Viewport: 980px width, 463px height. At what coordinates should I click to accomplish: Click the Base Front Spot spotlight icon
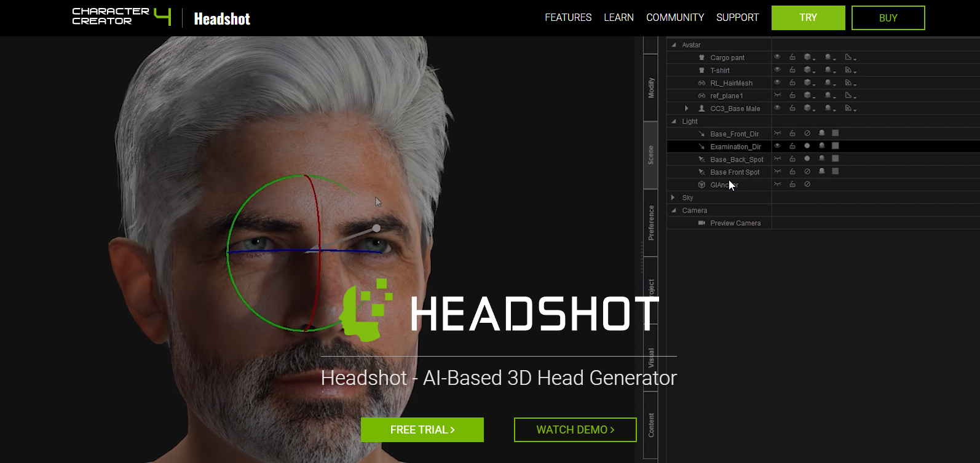701,172
